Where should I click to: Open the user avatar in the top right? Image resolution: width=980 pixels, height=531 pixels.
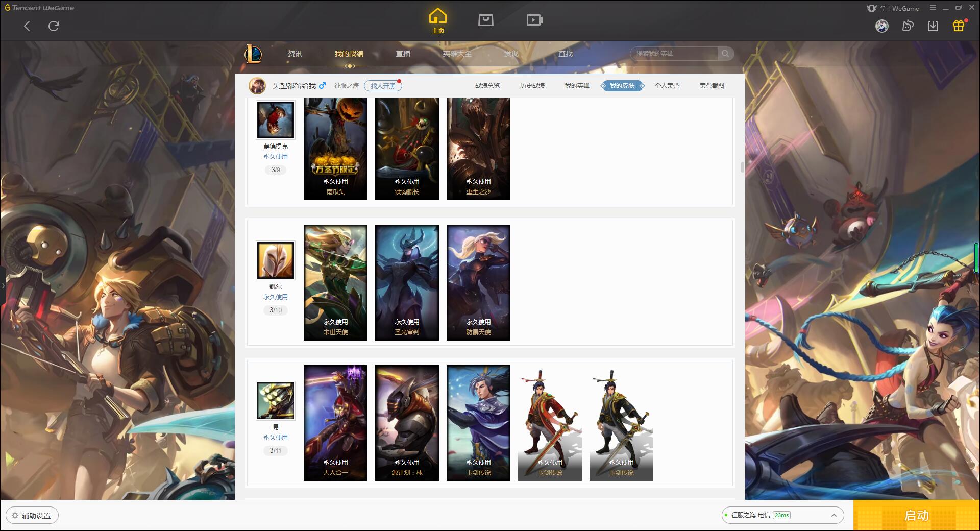pyautogui.click(x=881, y=26)
